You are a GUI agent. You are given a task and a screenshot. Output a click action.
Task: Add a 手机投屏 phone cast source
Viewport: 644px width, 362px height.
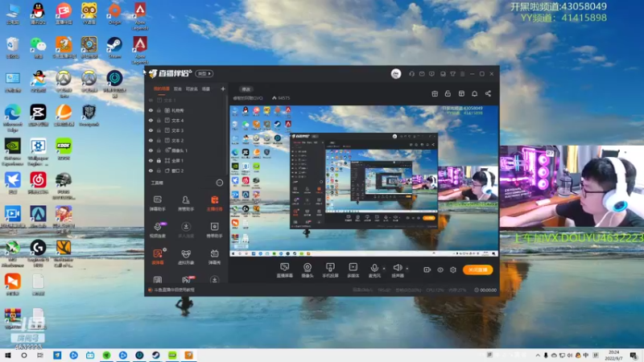click(330, 270)
